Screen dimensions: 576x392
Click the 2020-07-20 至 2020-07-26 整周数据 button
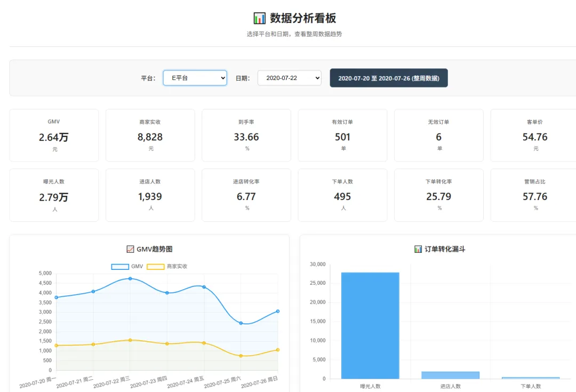tap(389, 78)
